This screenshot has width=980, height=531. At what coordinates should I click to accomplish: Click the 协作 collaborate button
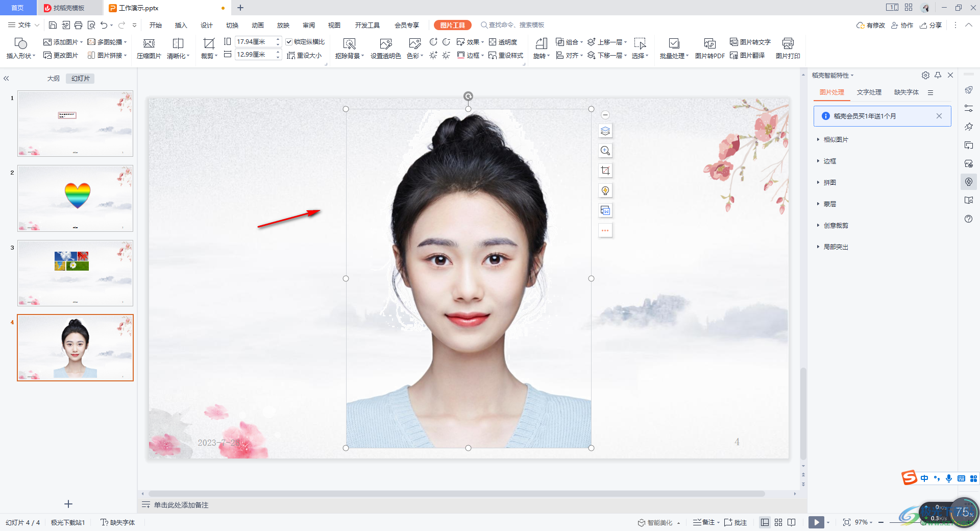point(902,25)
